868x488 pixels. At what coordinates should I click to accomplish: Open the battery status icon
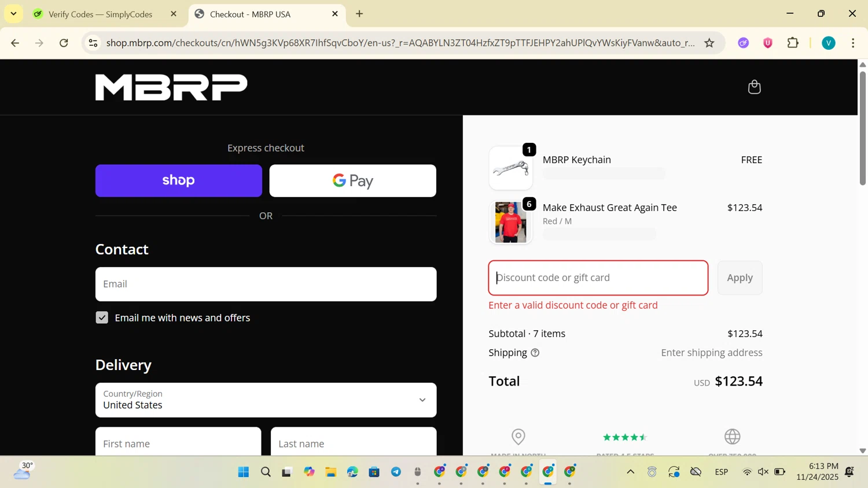pos(780,472)
